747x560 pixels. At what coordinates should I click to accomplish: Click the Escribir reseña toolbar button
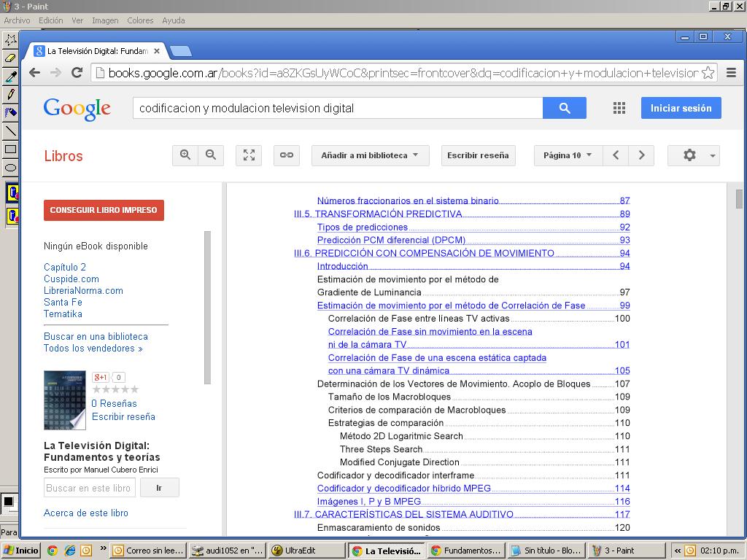[x=478, y=155]
